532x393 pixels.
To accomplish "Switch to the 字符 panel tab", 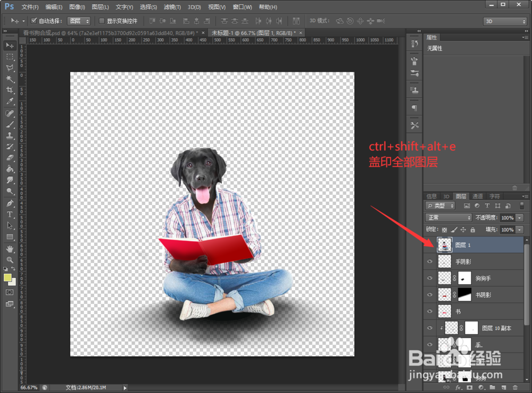I will coord(494,196).
